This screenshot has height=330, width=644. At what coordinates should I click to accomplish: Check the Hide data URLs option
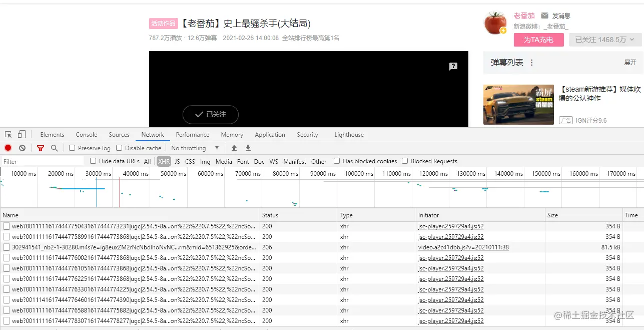coord(93,161)
